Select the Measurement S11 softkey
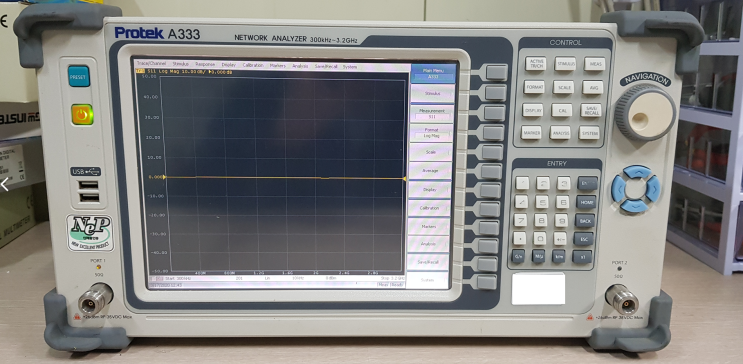This screenshot has height=364, width=743. [432, 113]
